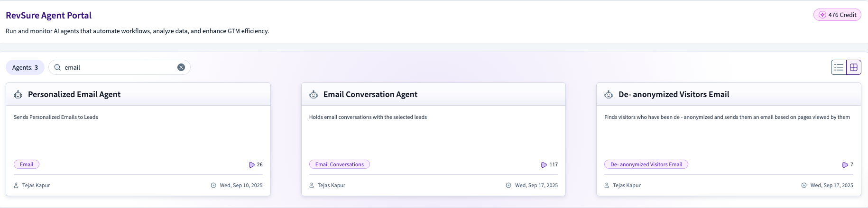Click the run count play icon beside 26
This screenshot has width=868, height=208.
tap(252, 165)
